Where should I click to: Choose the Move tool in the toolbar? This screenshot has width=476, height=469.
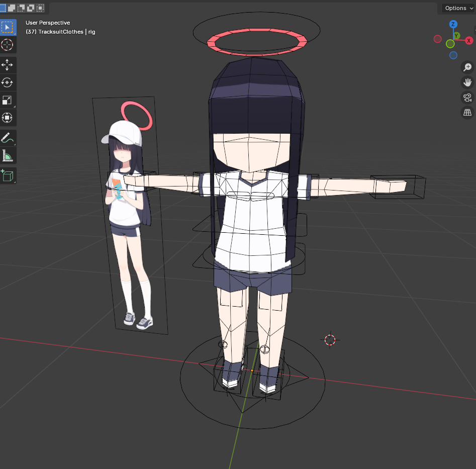point(8,65)
